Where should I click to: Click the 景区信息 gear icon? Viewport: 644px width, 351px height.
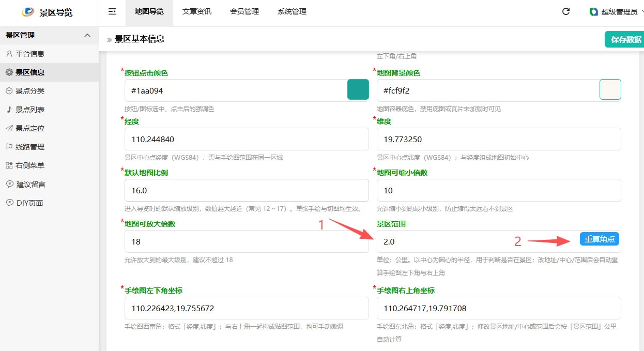(x=9, y=72)
